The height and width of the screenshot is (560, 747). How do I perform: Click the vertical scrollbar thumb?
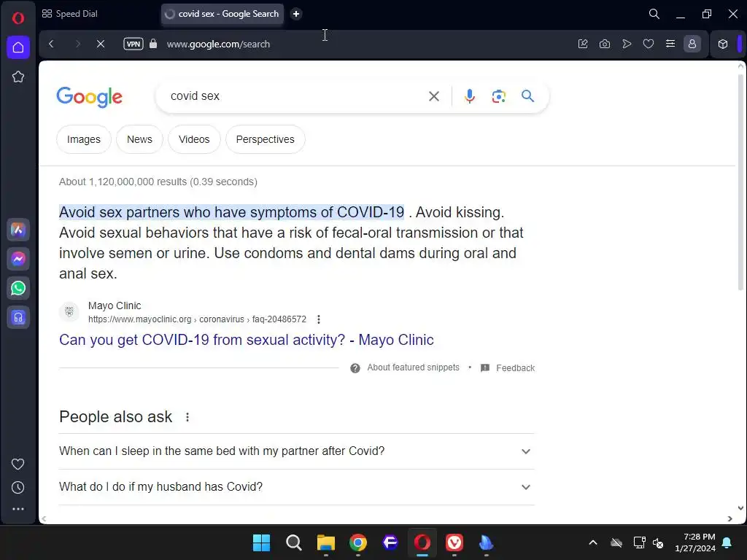[x=741, y=181]
